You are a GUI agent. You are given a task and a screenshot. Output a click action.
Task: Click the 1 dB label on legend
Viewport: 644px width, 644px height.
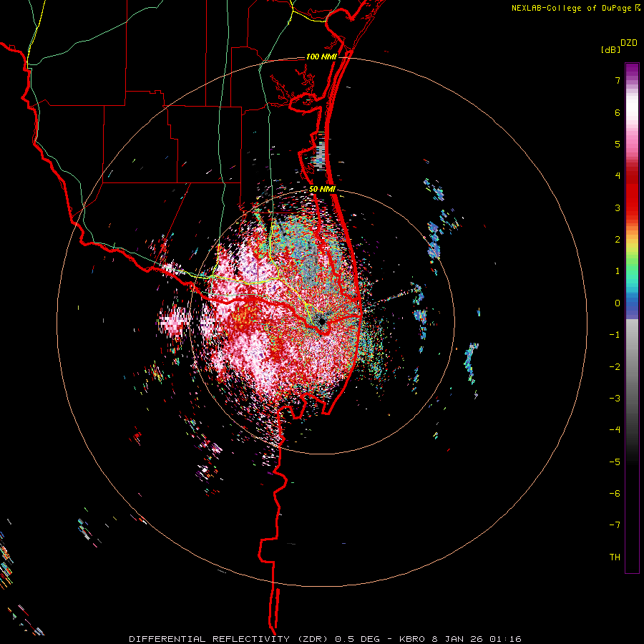pos(618,271)
